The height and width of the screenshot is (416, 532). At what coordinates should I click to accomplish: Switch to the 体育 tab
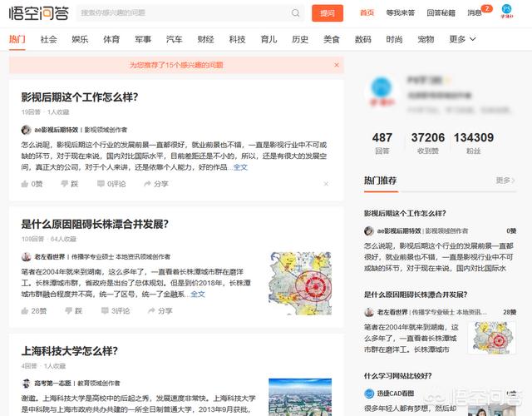(111, 39)
